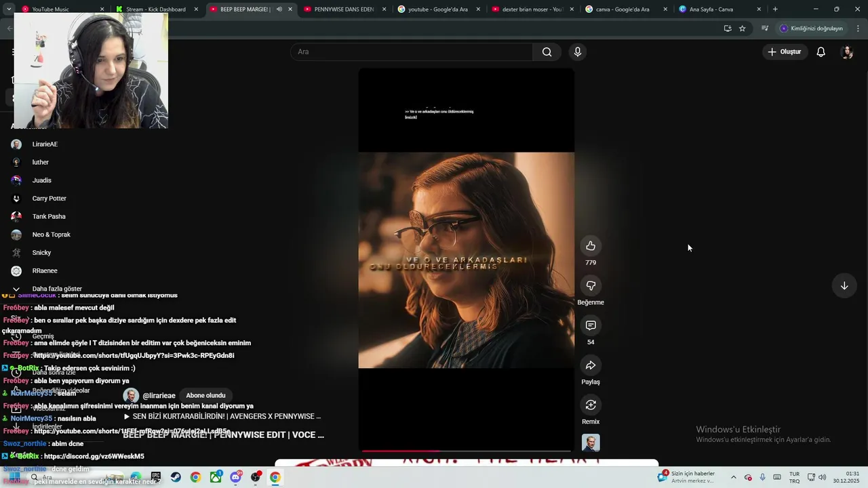Image resolution: width=868 pixels, height=488 pixels.
Task: Open the YouTube account avatar menu
Action: (x=846, y=52)
